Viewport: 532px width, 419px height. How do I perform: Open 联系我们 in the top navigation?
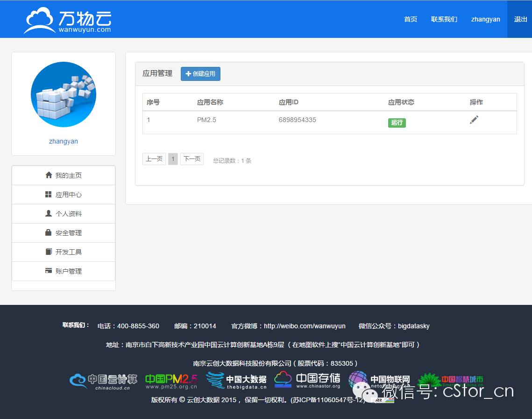coord(444,19)
